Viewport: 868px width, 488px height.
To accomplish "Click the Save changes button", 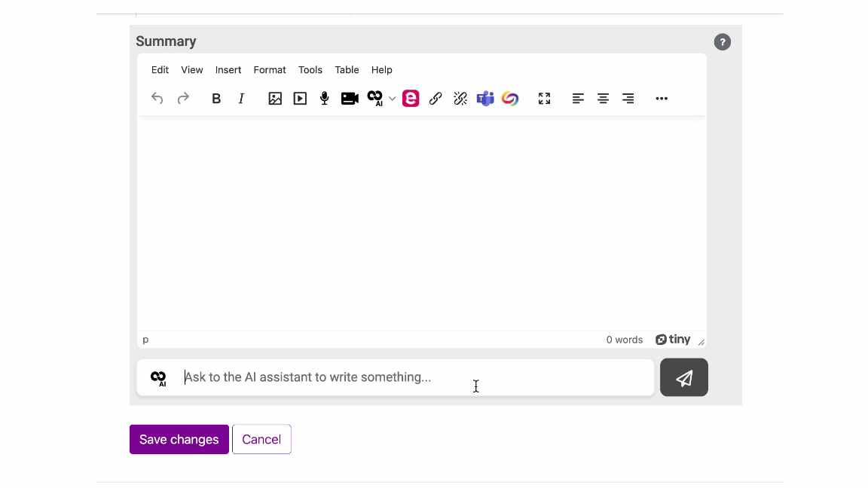I will point(179,440).
